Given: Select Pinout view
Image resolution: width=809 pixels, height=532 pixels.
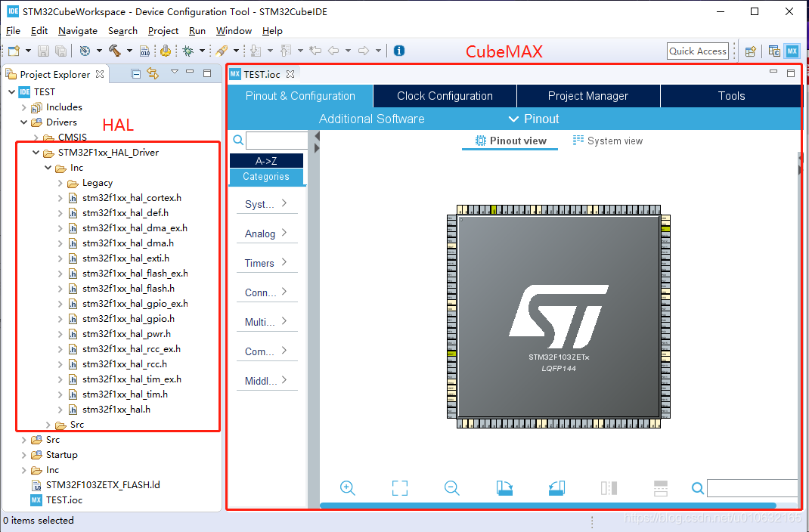Looking at the screenshot, I should (x=510, y=141).
